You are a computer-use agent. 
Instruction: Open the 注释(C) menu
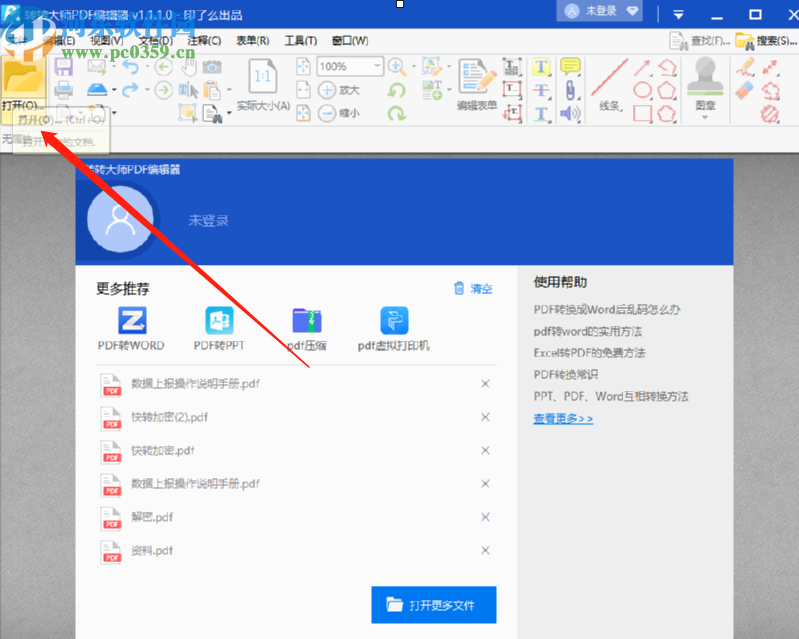click(204, 41)
